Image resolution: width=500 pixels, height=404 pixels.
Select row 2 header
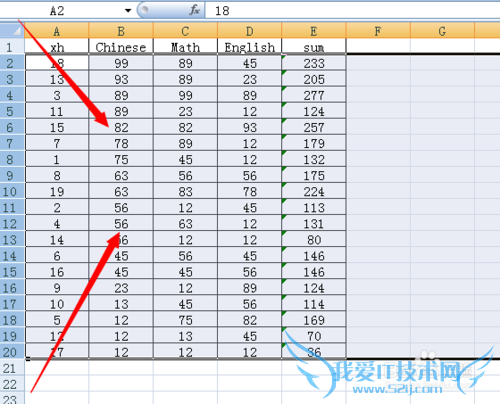tap(12, 63)
